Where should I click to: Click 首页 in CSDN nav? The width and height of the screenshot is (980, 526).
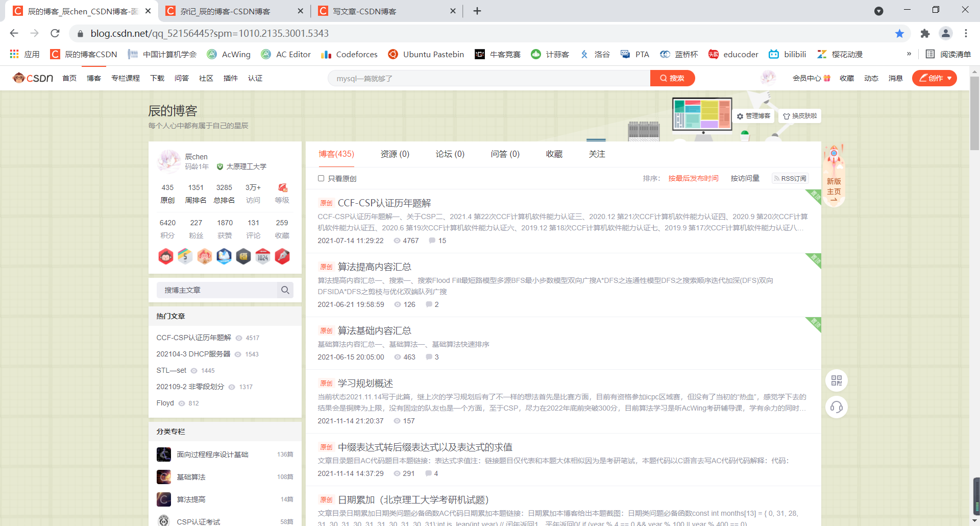(x=69, y=78)
